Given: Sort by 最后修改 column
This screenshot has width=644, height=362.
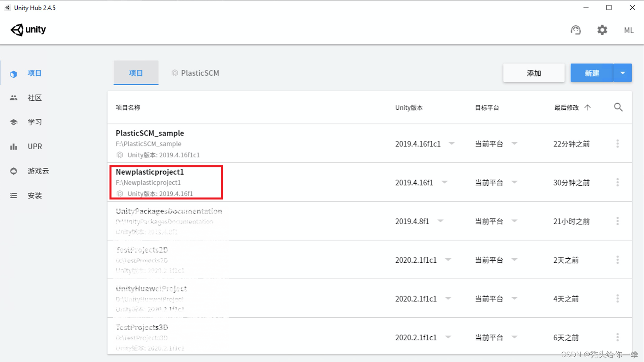Looking at the screenshot, I should tap(567, 107).
